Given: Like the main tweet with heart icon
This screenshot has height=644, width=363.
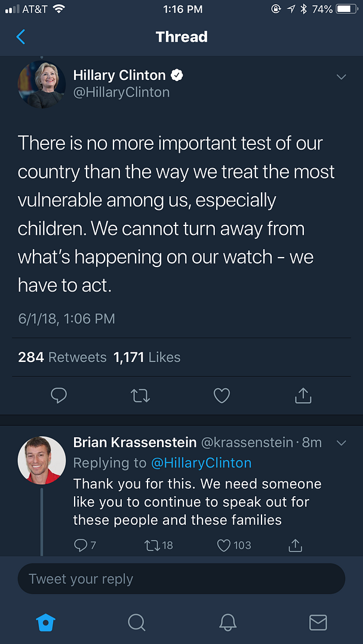Looking at the screenshot, I should [222, 395].
